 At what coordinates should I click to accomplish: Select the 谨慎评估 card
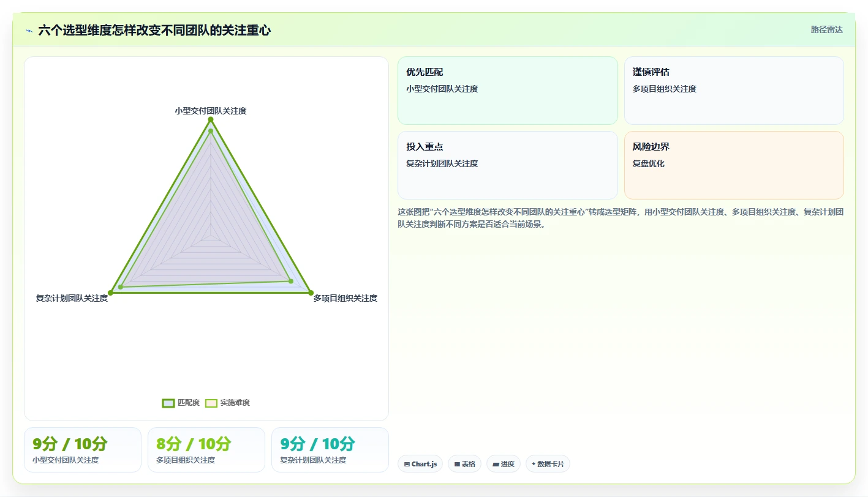(x=734, y=91)
